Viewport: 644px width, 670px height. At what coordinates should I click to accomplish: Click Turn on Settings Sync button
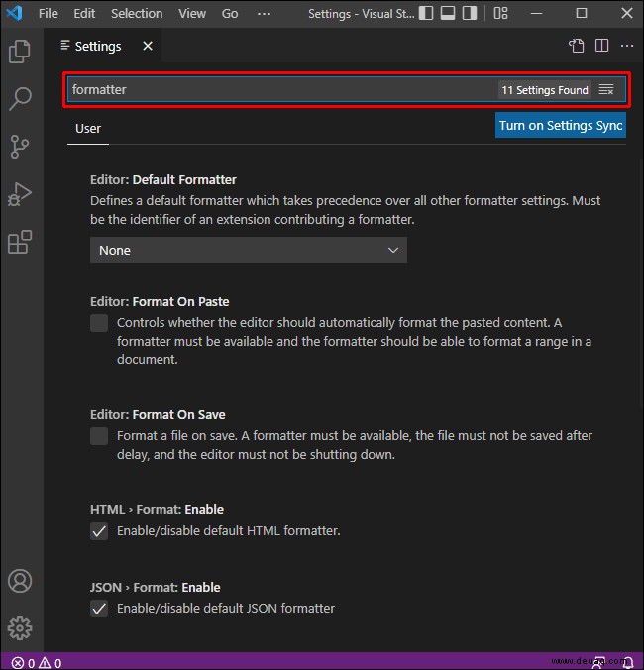(x=561, y=125)
